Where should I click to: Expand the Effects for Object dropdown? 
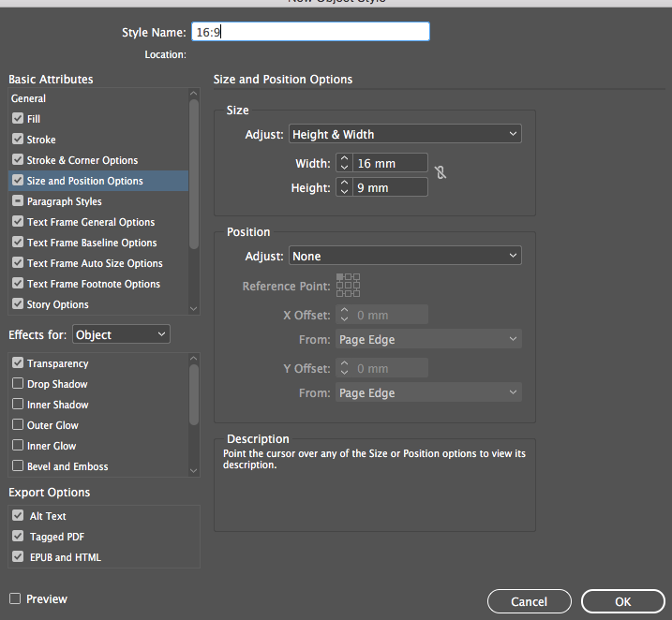point(121,334)
